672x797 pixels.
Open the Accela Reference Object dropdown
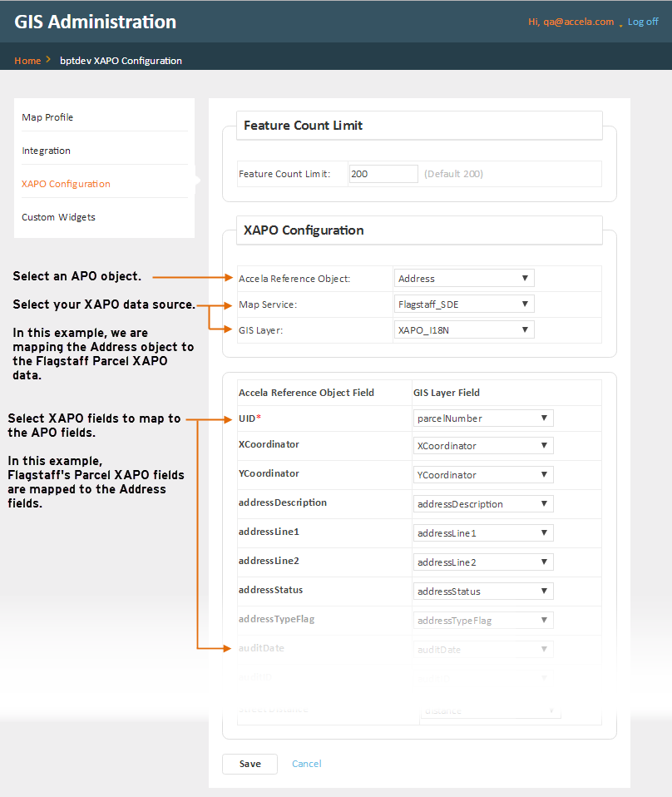464,279
